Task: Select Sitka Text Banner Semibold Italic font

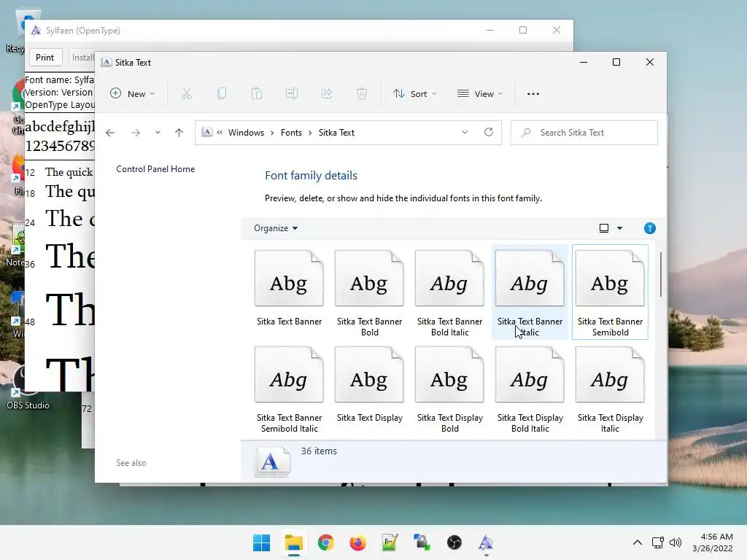Action: pyautogui.click(x=289, y=389)
